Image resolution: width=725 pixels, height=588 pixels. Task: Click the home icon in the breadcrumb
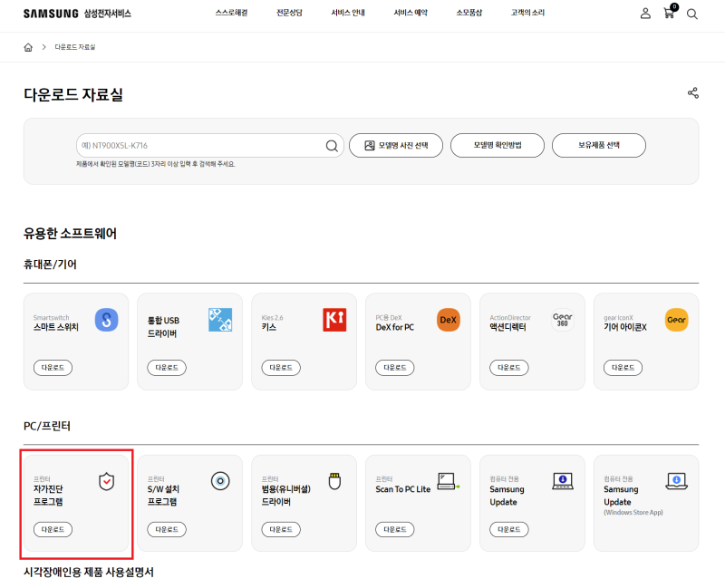click(x=27, y=46)
